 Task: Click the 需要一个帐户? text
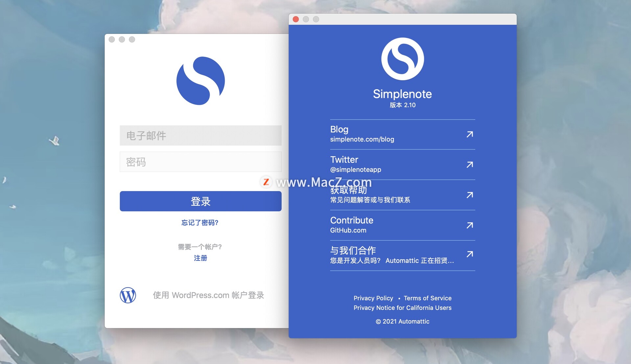(200, 247)
